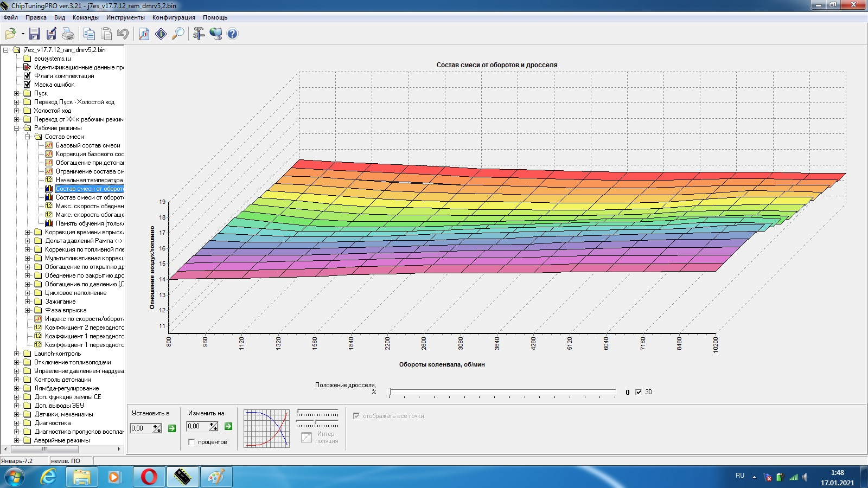Adjust the Положение дросселя slider
This screenshot has width=868, height=488.
[502, 392]
